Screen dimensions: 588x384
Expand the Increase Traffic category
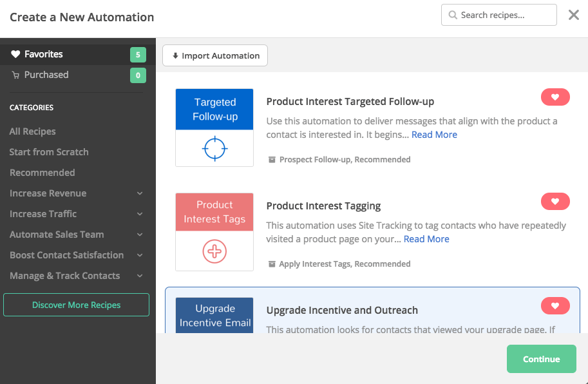tap(140, 214)
